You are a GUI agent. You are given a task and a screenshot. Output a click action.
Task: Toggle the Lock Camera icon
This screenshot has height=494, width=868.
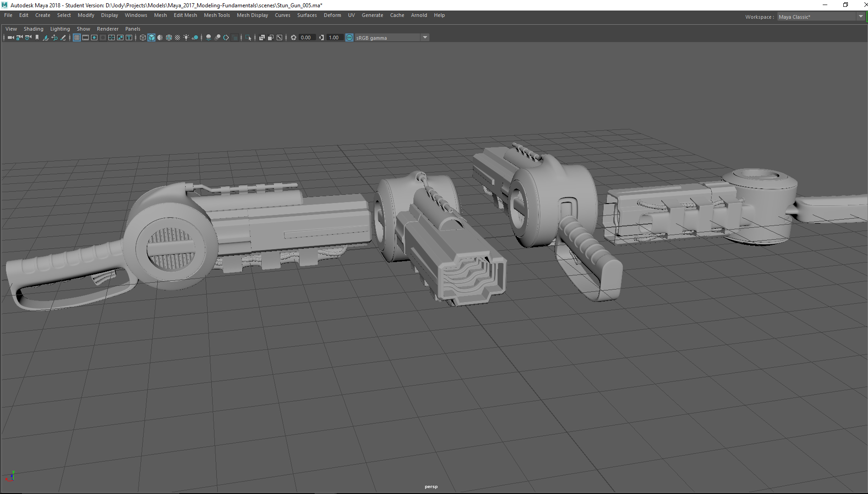tap(19, 38)
